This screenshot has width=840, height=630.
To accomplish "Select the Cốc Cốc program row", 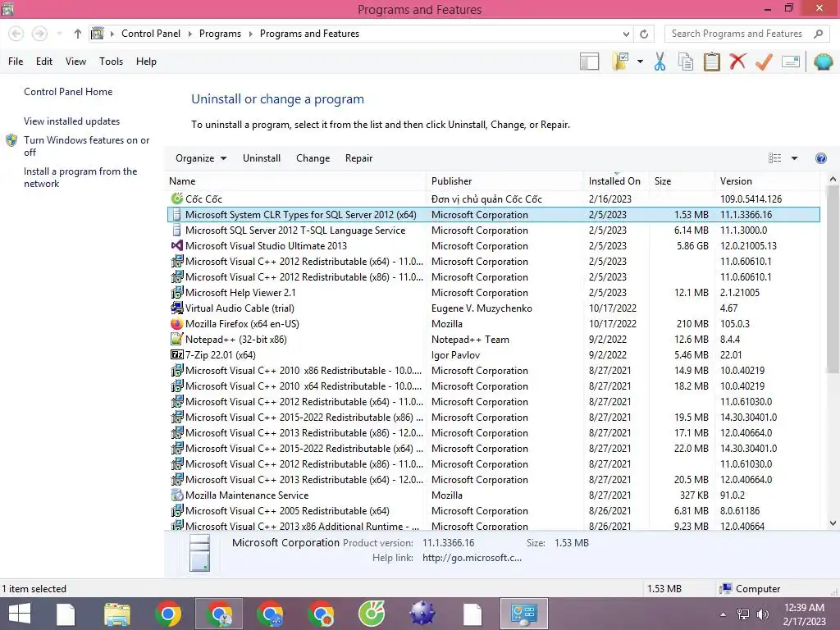I will [x=493, y=199].
